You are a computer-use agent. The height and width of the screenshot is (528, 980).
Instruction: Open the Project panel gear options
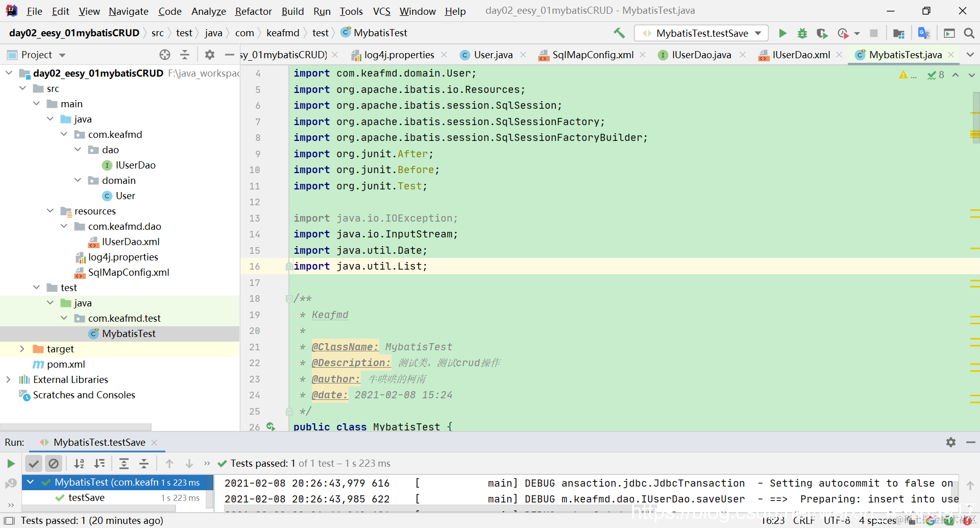209,55
